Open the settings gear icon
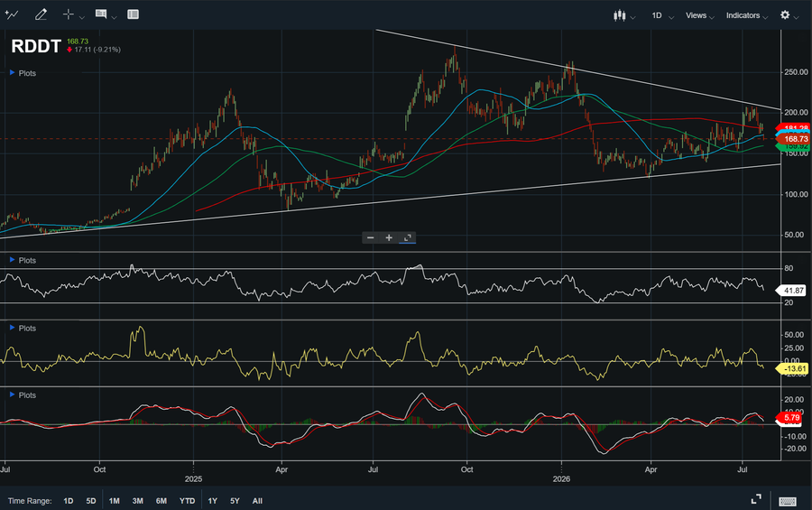The width and height of the screenshot is (812, 510). 785,15
